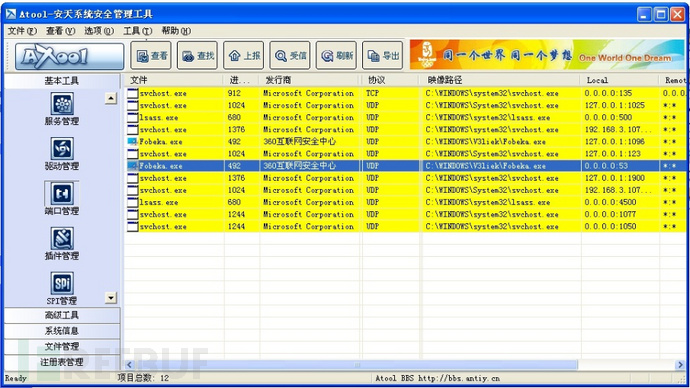690x388 pixels.
Task: Expand the 注册表管理 panel section
Action: coord(62,362)
